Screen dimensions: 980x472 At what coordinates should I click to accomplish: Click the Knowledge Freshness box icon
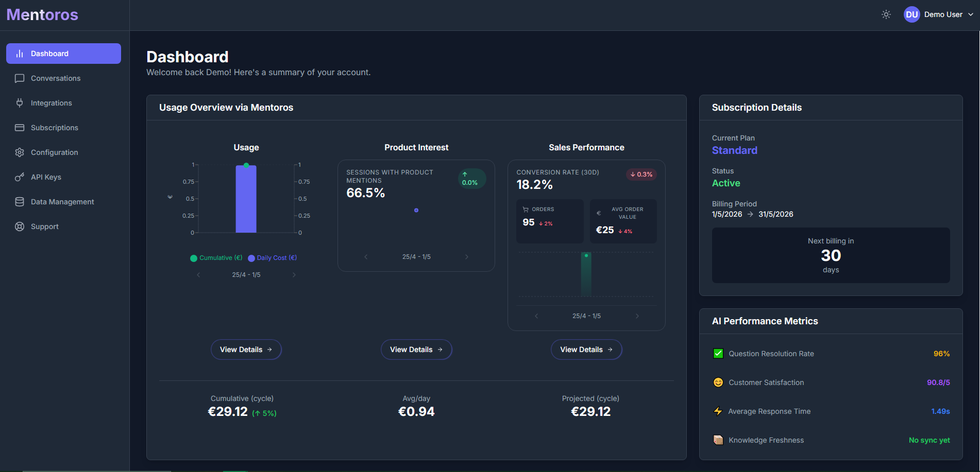(718, 440)
